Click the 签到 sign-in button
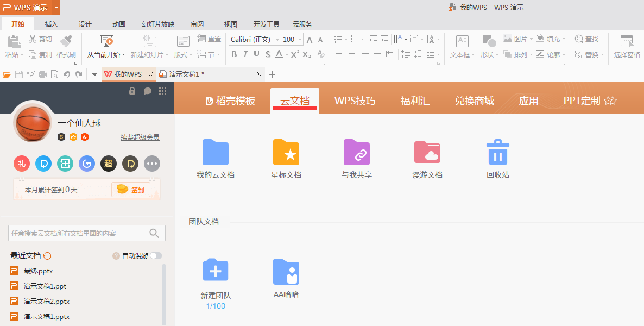This screenshot has width=644, height=326. click(131, 190)
